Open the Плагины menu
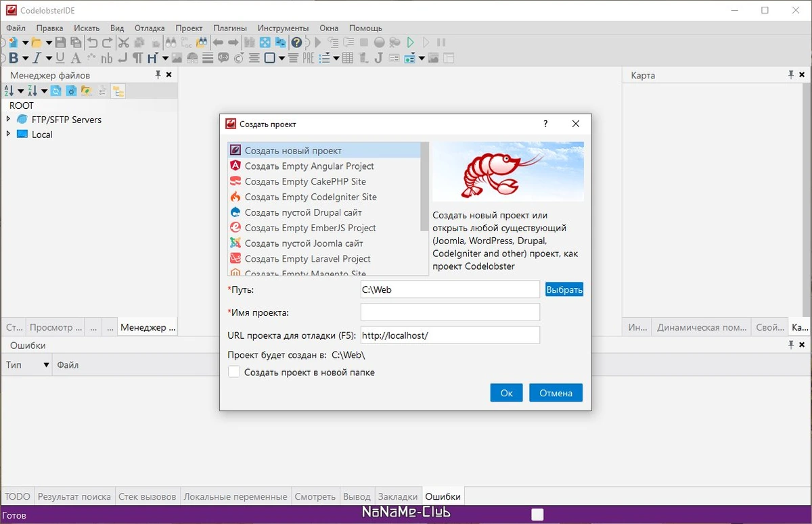Viewport: 812px width, 524px height. tap(230, 28)
